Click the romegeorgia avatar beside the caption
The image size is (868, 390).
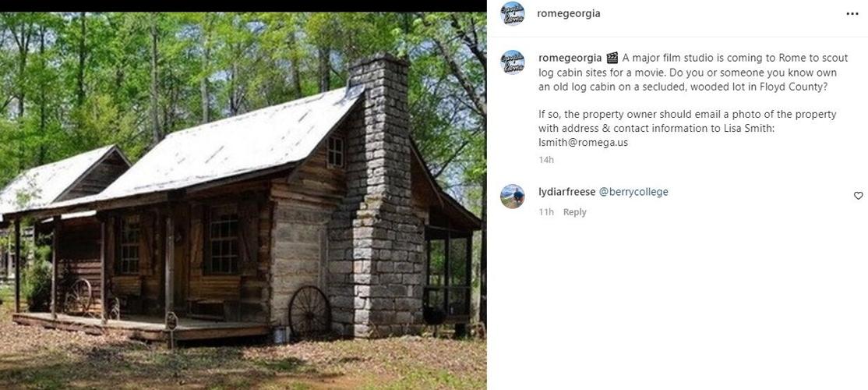[x=512, y=62]
